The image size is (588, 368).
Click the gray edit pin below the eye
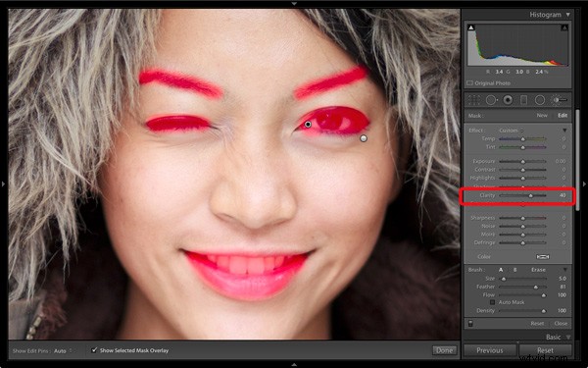pos(363,138)
